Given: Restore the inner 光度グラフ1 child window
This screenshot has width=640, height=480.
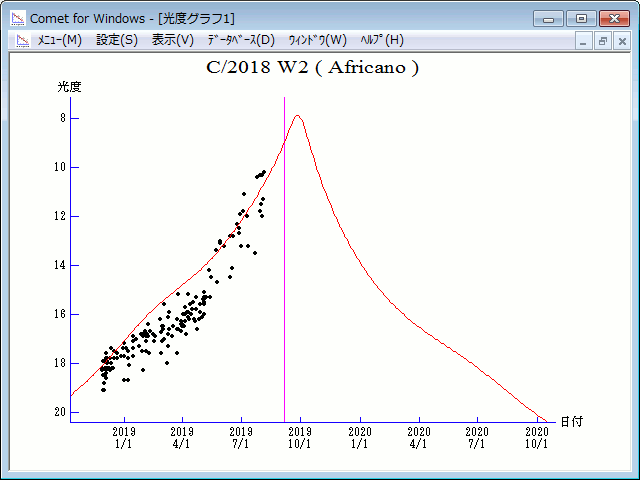Looking at the screenshot, I should tap(603, 41).
